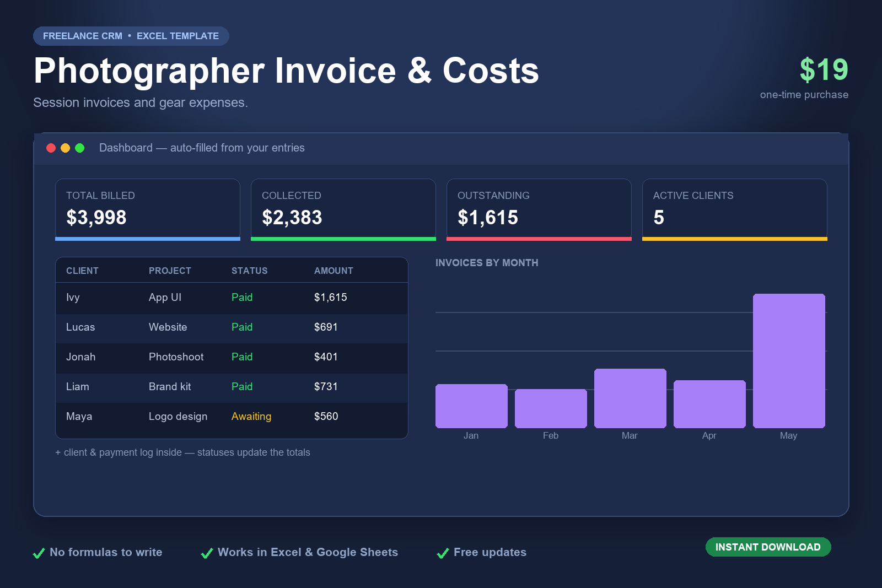Click the yellow window dot

click(65, 148)
